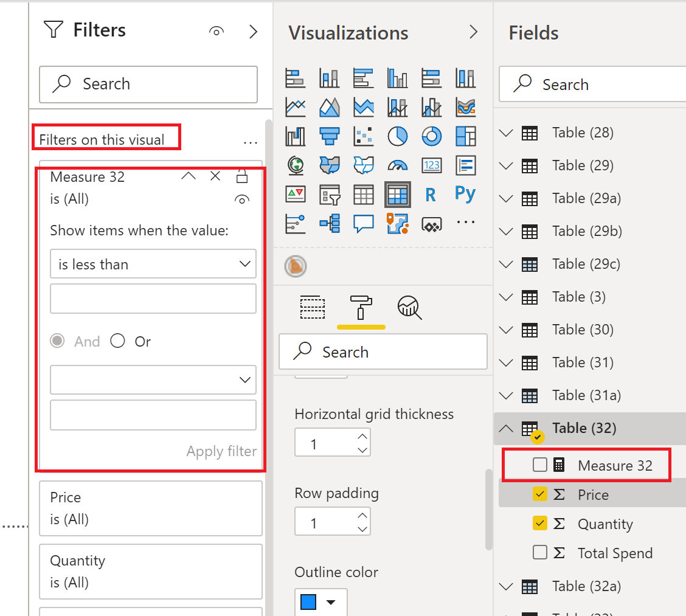Lock the Measure 32 filter
The image size is (686, 616).
[x=242, y=176]
